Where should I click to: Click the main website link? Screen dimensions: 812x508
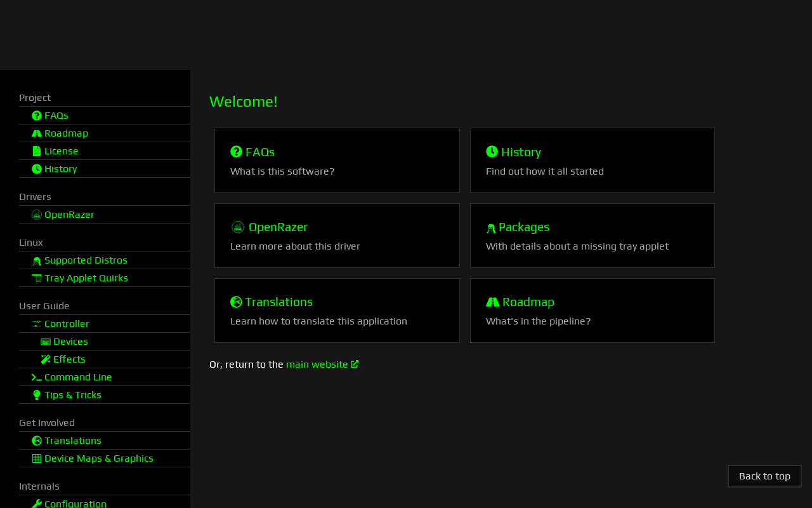click(x=322, y=364)
